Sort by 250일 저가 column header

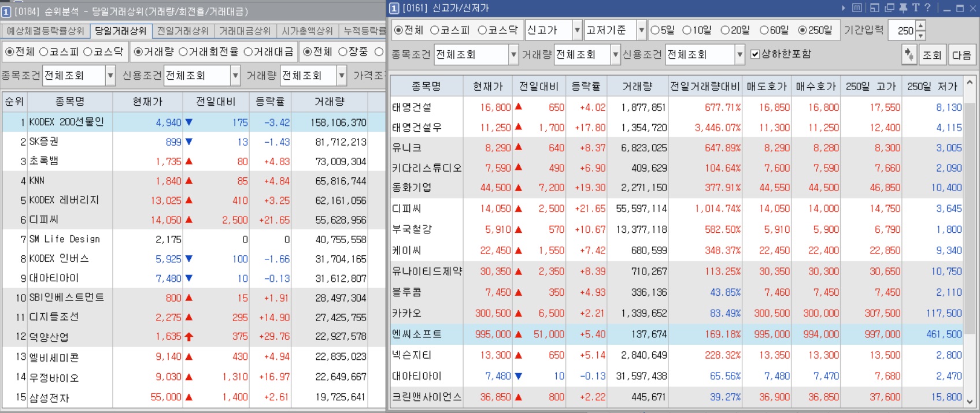[932, 87]
